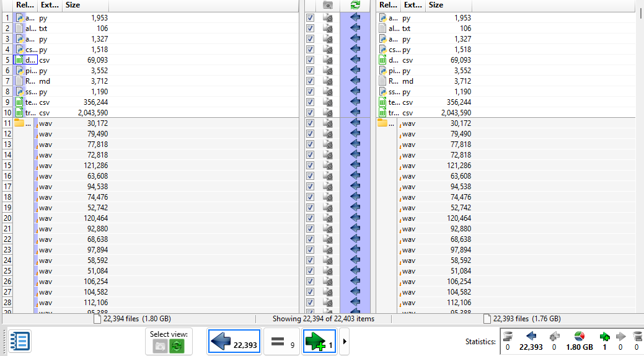Screen dimensions: 644x356
Task: Click left size value 2,043,590
Action: (93, 113)
